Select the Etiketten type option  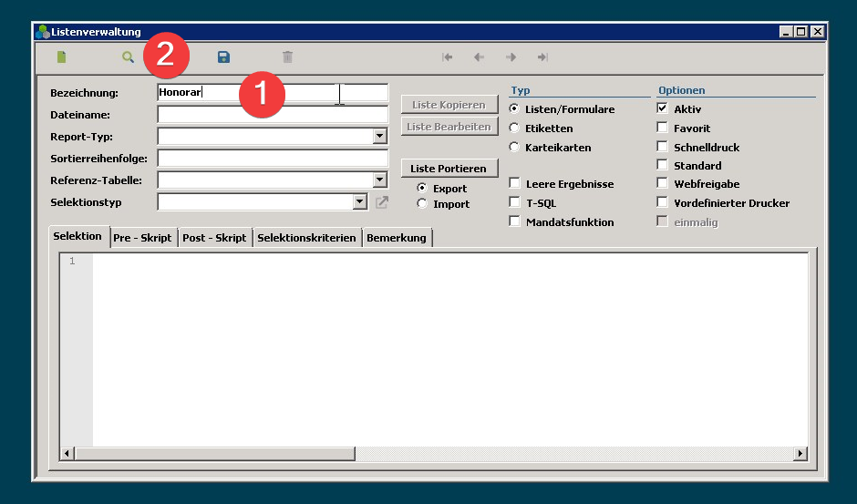pos(514,128)
